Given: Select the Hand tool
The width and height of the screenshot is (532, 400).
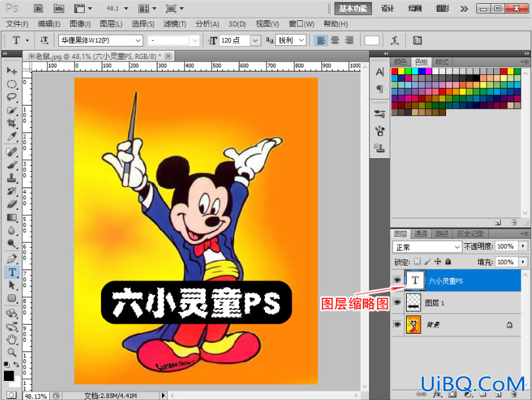Looking at the screenshot, I should click(12, 339).
